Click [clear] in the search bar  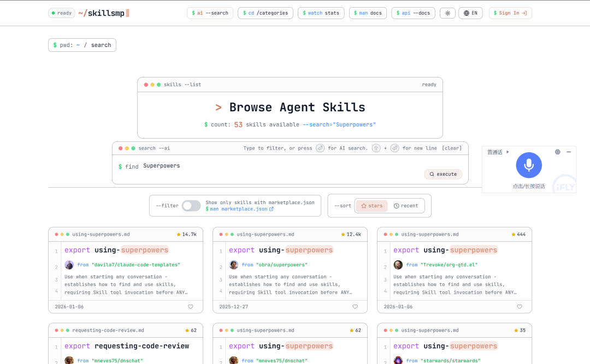pyautogui.click(x=452, y=148)
